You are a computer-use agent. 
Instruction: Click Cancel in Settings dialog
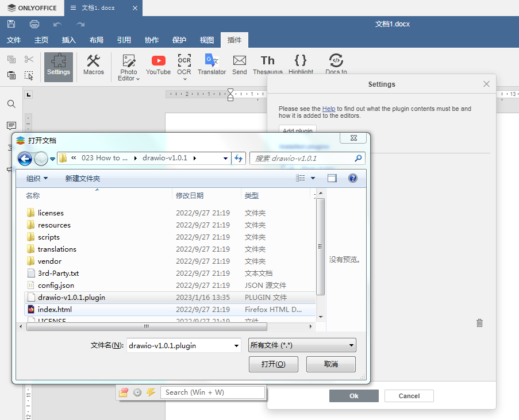pos(409,396)
